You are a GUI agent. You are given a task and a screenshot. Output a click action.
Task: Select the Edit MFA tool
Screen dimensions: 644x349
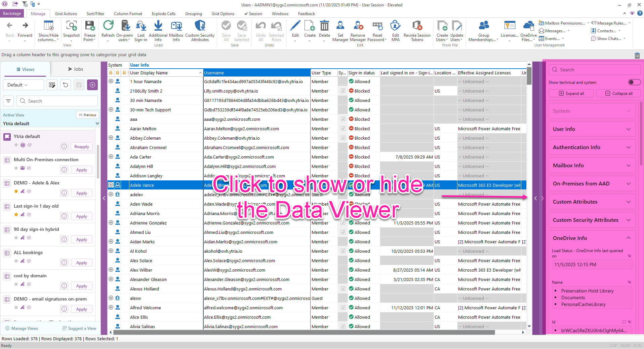pos(396,30)
